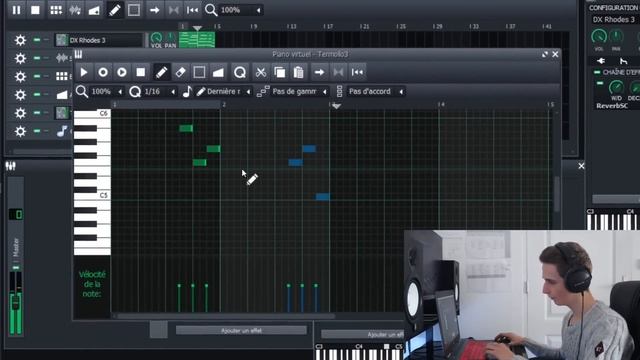Open scale dropdown 'Pas de gamme'

[x=300, y=91]
